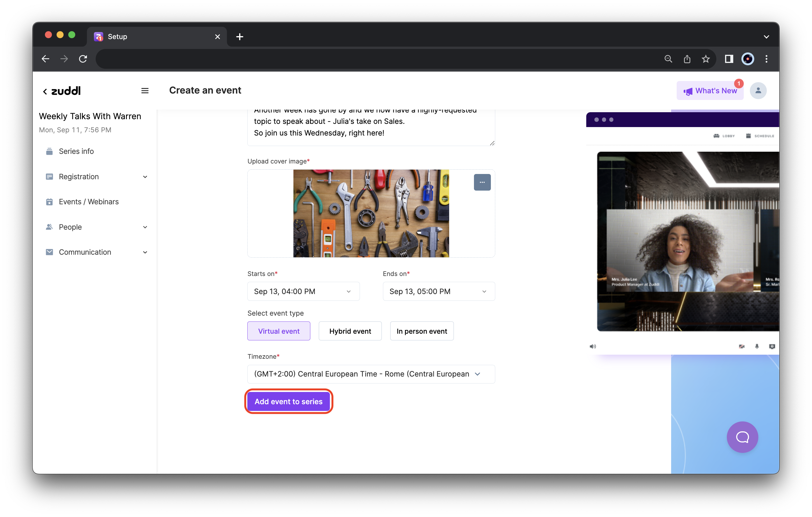Open the Timezone dropdown
812x517 pixels.
pos(371,374)
